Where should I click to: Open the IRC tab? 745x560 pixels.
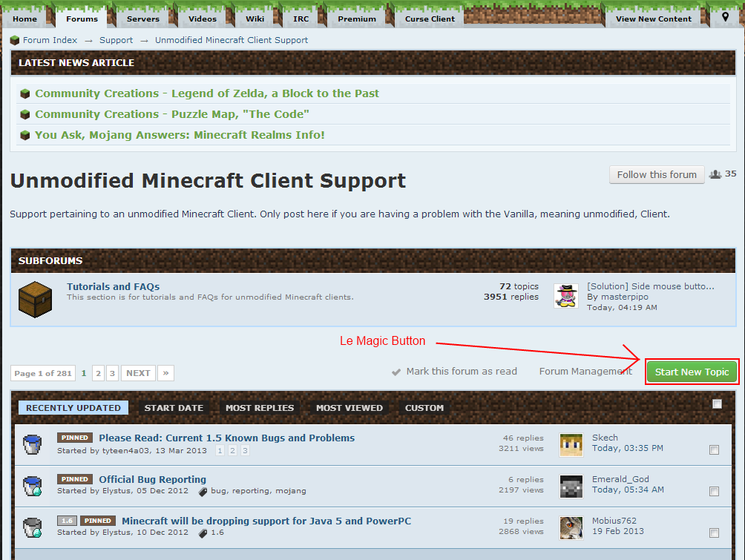(x=301, y=19)
